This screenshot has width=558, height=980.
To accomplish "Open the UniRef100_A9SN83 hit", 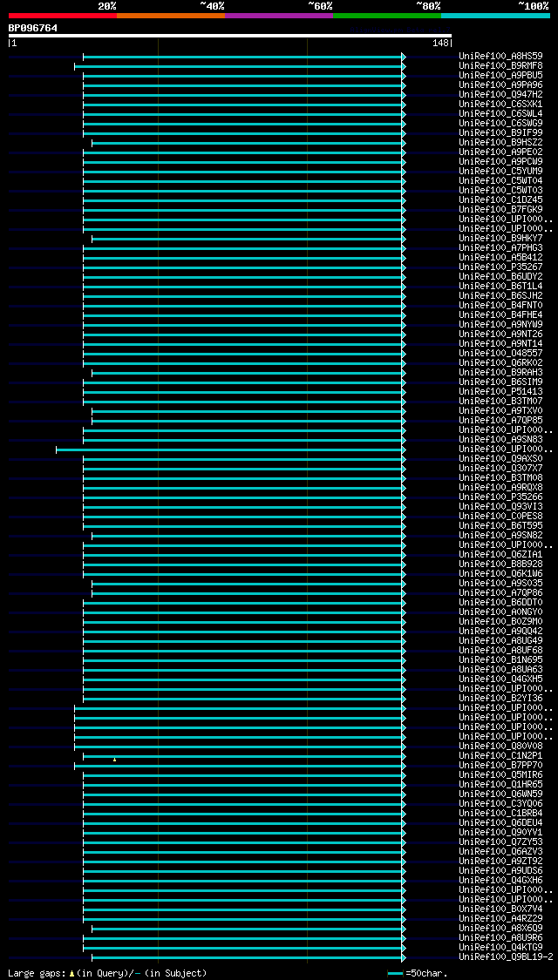I will click(500, 439).
